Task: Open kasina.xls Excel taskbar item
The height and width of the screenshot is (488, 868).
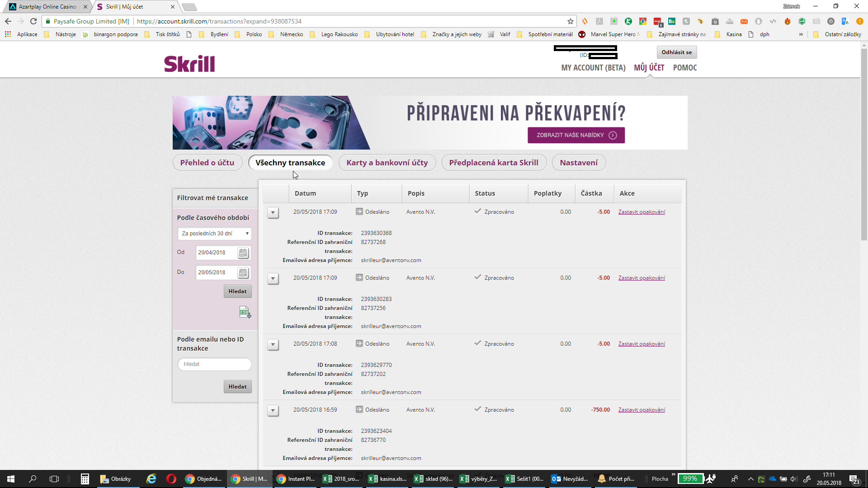Action: [x=387, y=479]
